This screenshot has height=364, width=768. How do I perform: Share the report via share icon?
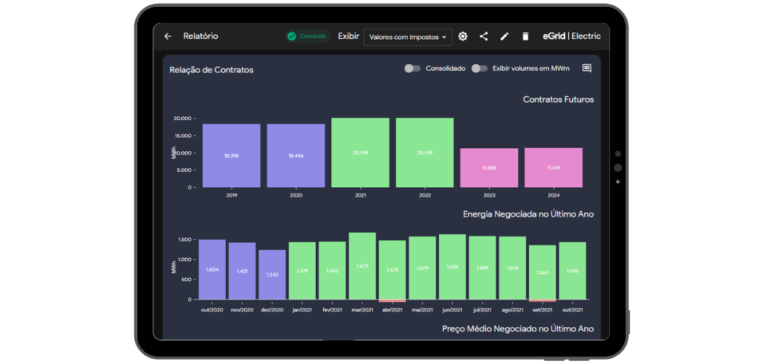point(483,36)
